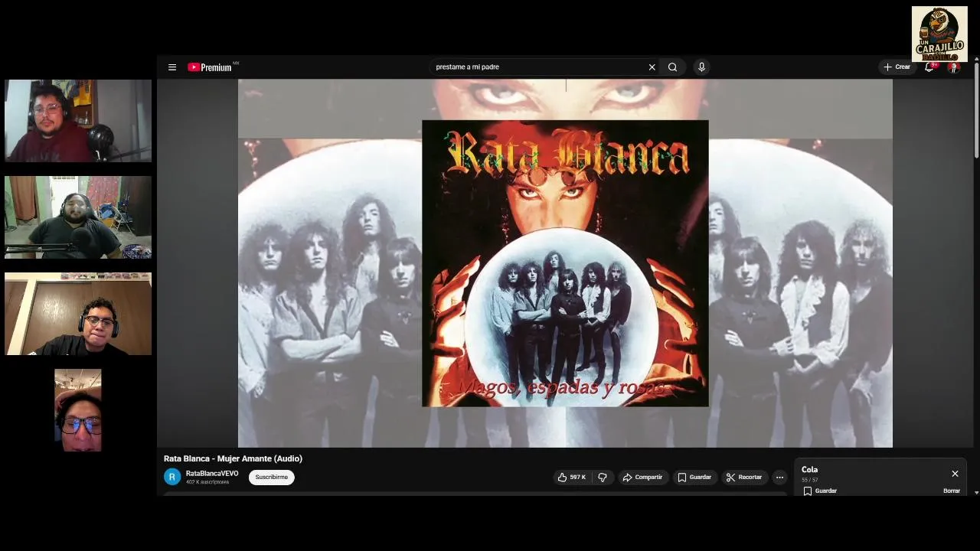Image resolution: width=980 pixels, height=551 pixels.
Task: Click the magnifier search button
Action: 672,67
